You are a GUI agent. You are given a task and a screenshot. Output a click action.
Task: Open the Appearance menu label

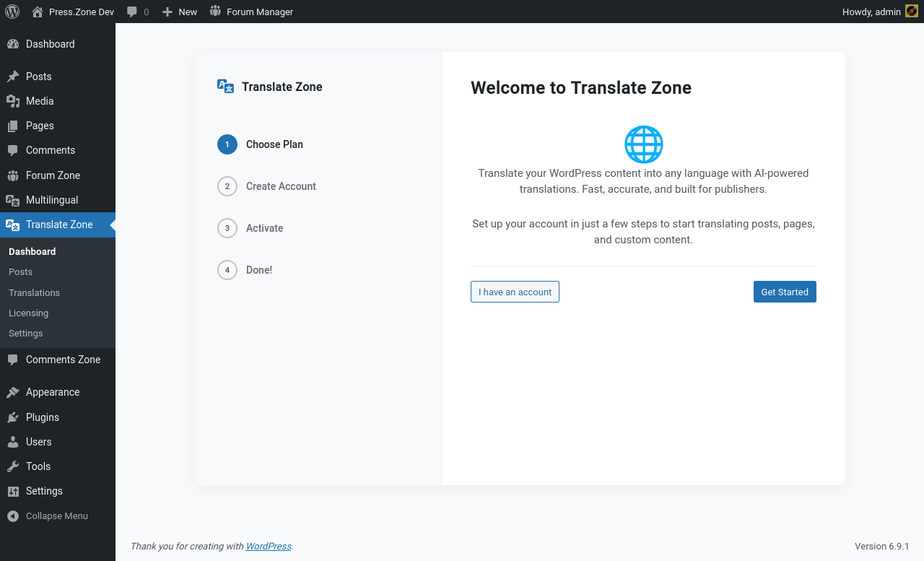(53, 392)
